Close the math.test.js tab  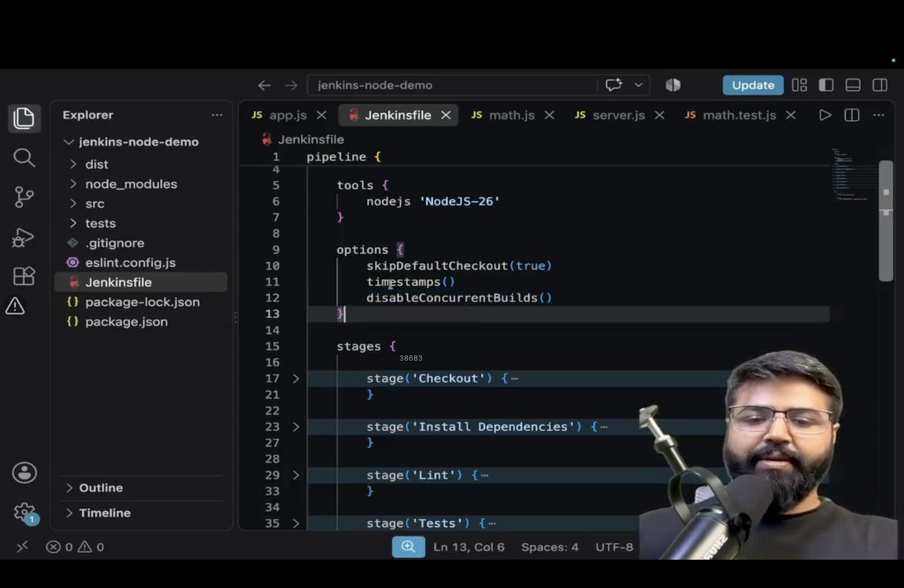point(791,115)
